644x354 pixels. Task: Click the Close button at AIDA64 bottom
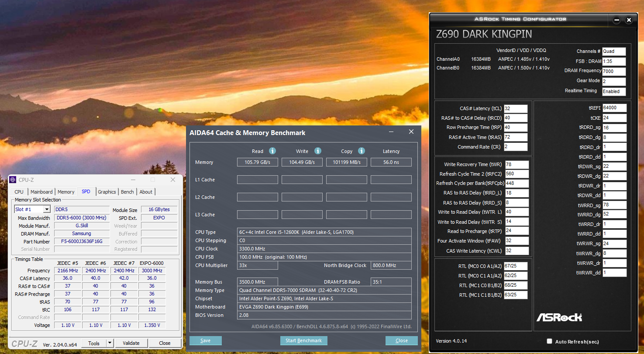point(402,340)
